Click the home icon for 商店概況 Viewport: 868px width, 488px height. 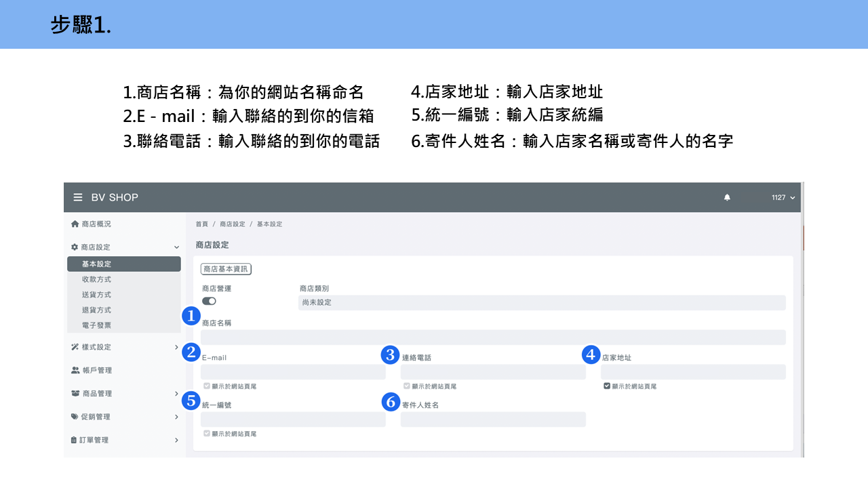[75, 224]
